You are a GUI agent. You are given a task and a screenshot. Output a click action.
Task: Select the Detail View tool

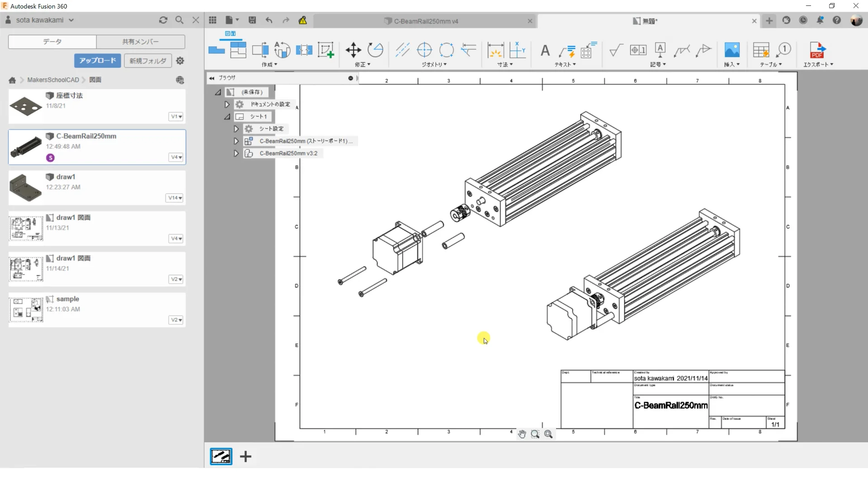tap(282, 50)
